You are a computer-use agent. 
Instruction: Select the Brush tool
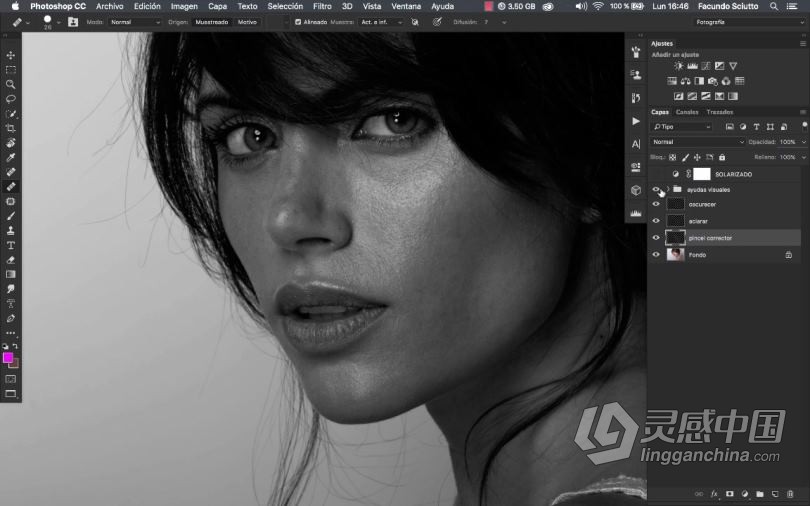click(x=10, y=216)
